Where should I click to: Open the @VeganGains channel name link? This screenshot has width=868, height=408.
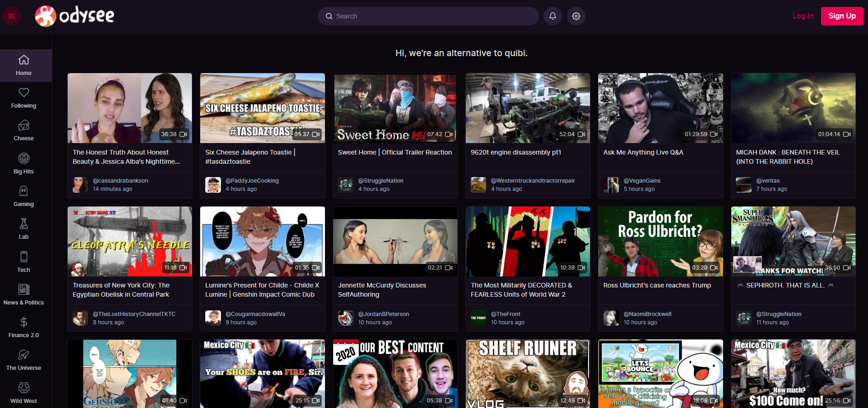642,181
